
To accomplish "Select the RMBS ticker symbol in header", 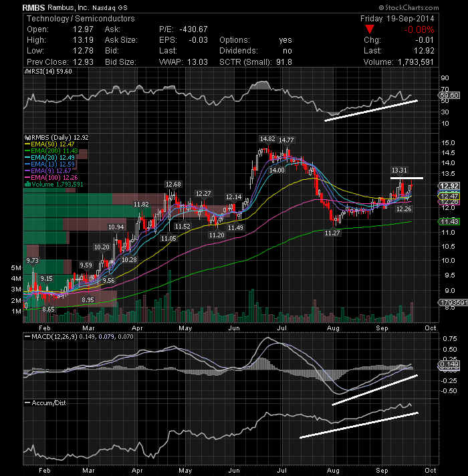I will [x=33, y=7].
